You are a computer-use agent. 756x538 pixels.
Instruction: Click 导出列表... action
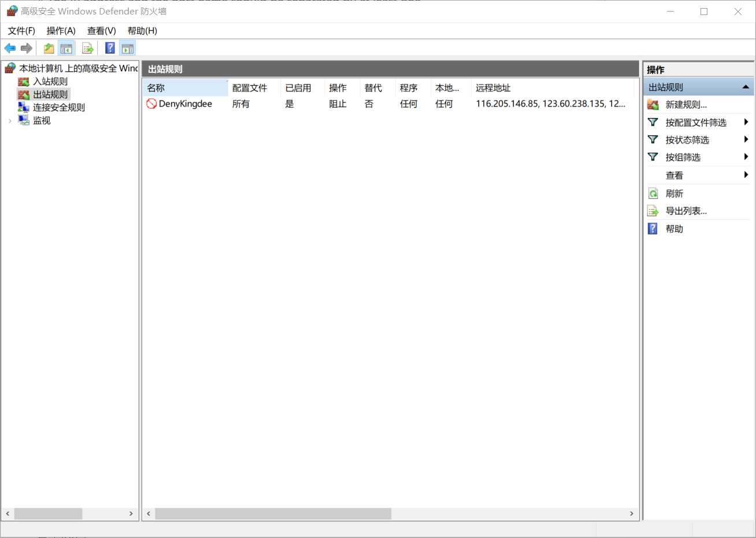[686, 211]
